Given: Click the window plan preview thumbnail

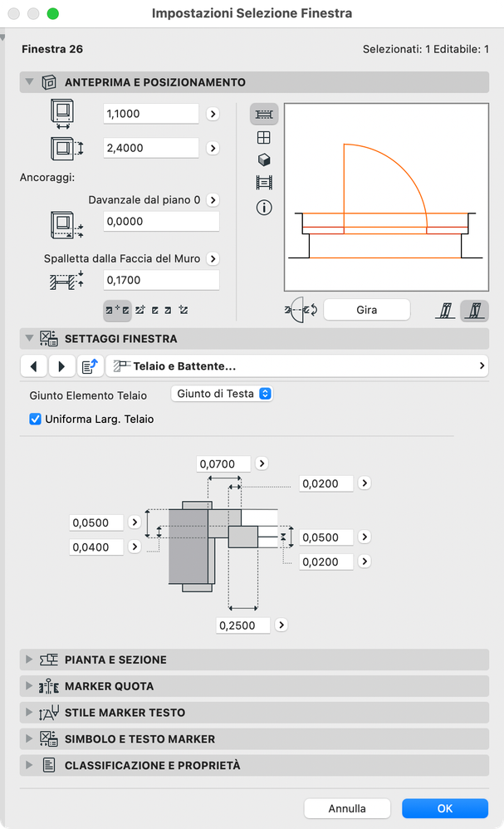Looking at the screenshot, I should pyautogui.click(x=386, y=197).
